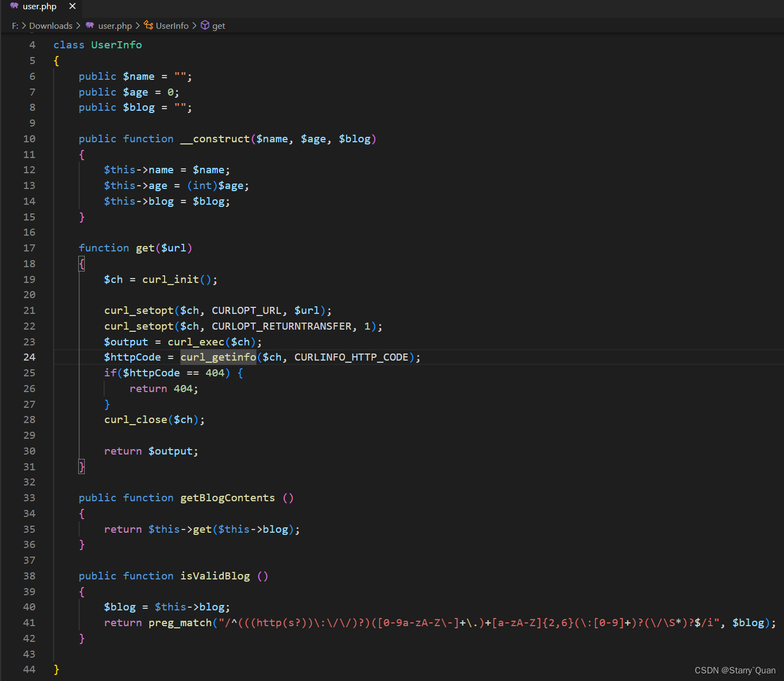Screen dimensions: 784x681
Task: Click 'curl_exec' on line 23
Action: coord(196,342)
